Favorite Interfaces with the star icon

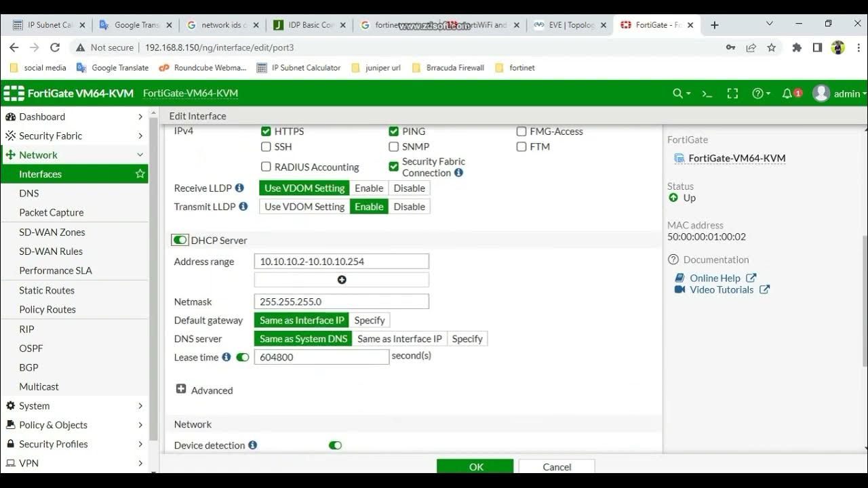coord(140,174)
